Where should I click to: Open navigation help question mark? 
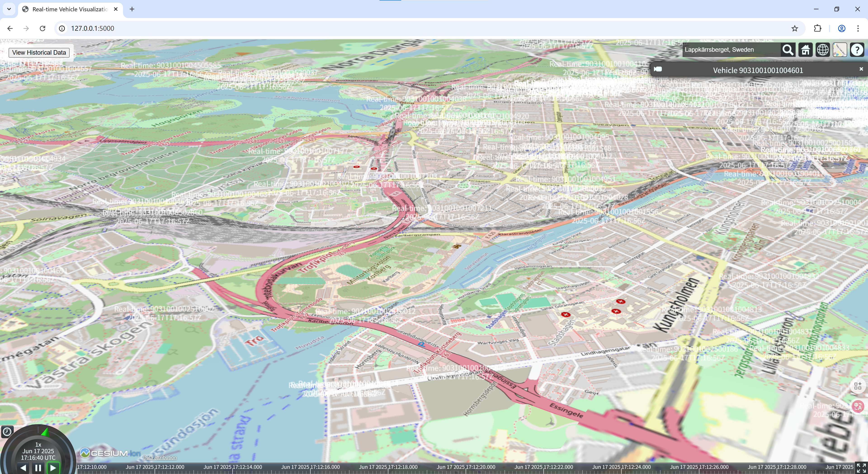click(x=857, y=50)
